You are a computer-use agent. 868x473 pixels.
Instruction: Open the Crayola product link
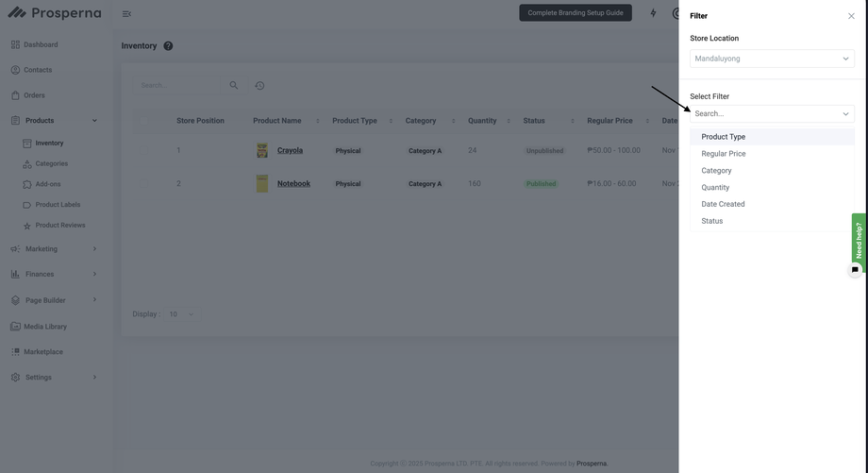pyautogui.click(x=290, y=150)
